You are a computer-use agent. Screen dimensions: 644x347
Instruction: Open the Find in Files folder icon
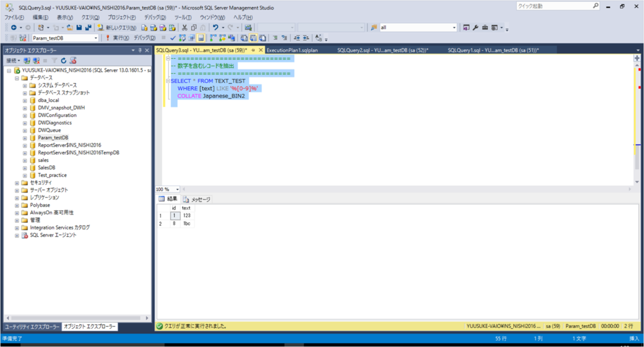click(x=374, y=28)
